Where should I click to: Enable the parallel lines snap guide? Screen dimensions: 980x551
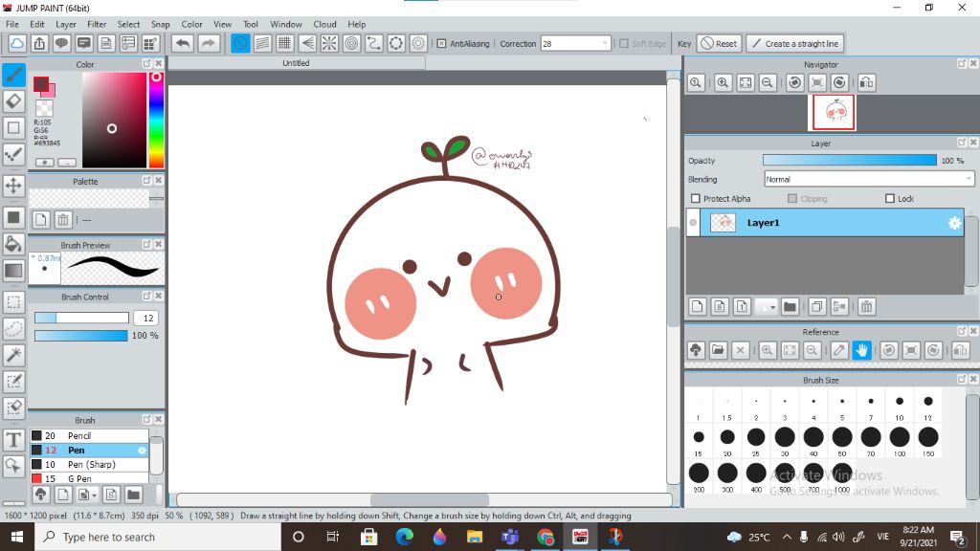click(262, 44)
